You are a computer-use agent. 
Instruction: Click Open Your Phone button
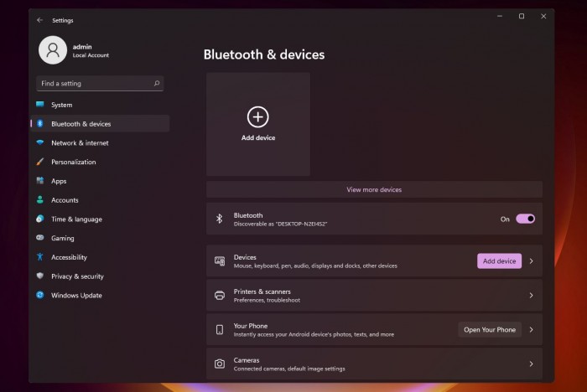click(x=490, y=330)
